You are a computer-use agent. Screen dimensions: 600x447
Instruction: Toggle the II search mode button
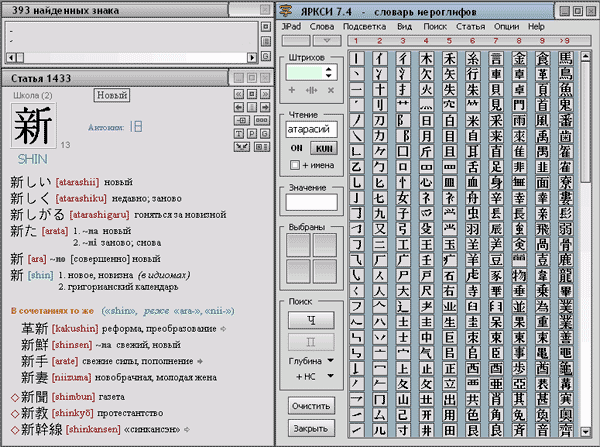pyautogui.click(x=311, y=342)
